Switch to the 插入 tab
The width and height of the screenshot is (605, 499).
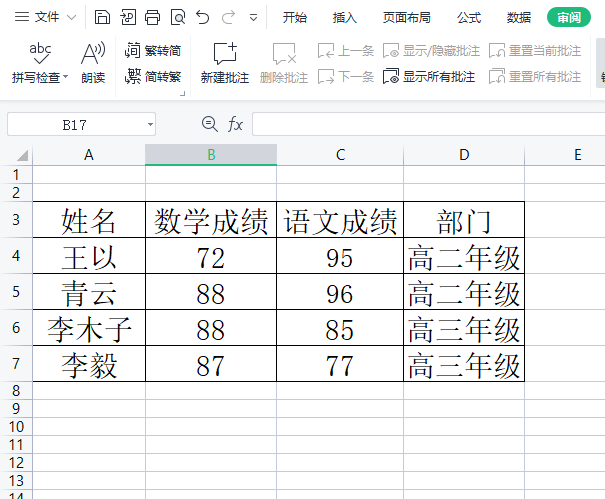[x=345, y=17]
